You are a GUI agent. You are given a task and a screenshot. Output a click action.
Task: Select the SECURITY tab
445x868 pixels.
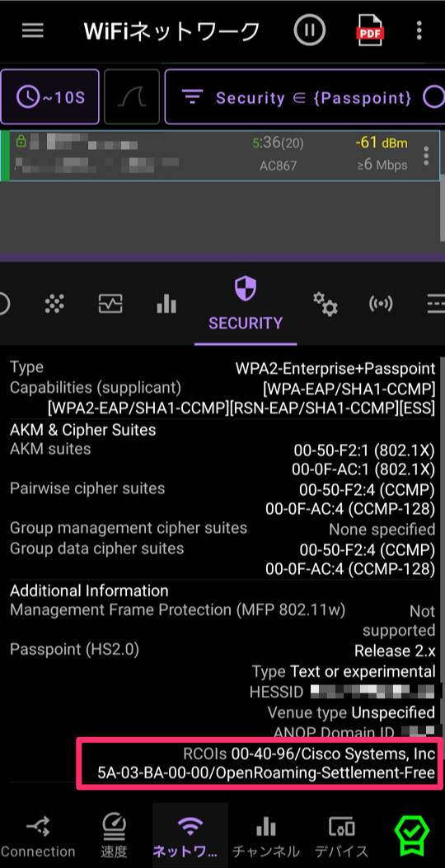point(246,305)
